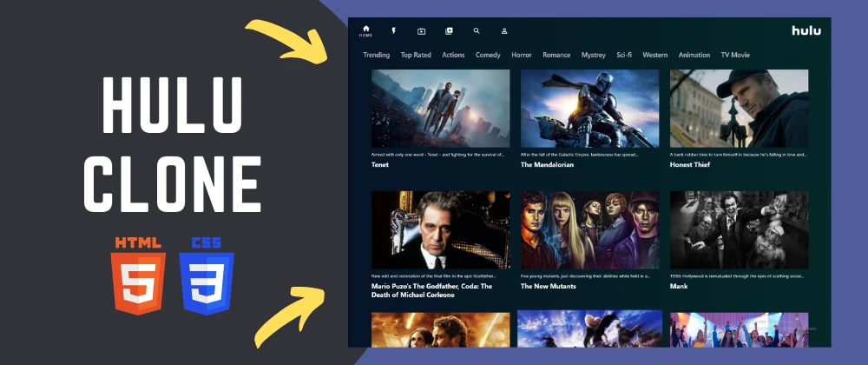Open the Honest Thief thumbnail

tap(739, 108)
